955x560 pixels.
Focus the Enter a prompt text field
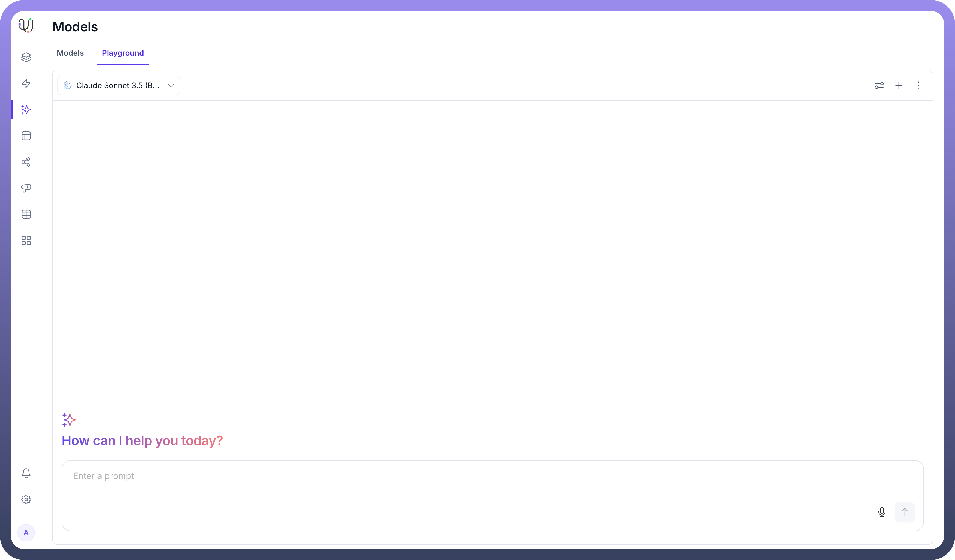(455, 485)
